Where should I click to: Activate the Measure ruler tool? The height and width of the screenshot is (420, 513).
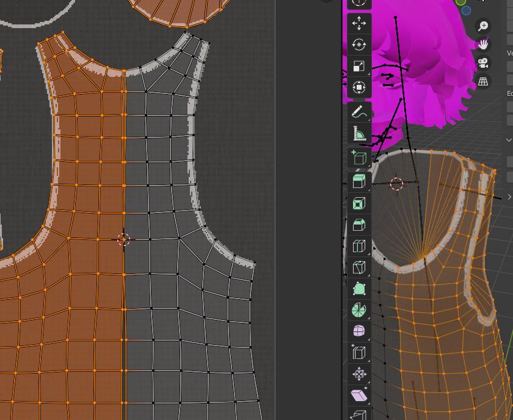[x=359, y=134]
